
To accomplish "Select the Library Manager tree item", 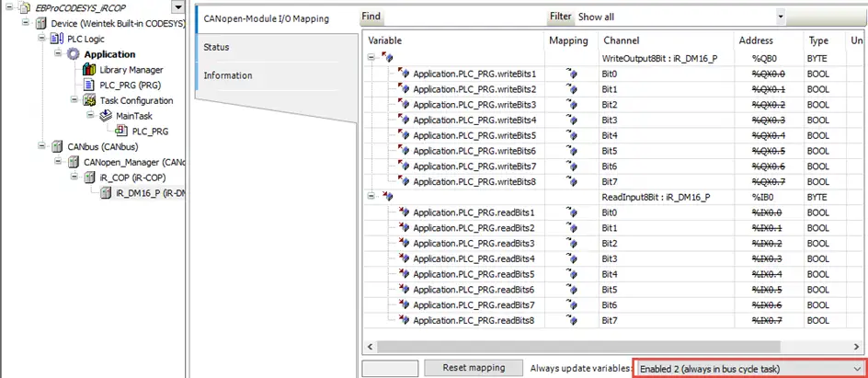I will pyautogui.click(x=131, y=70).
